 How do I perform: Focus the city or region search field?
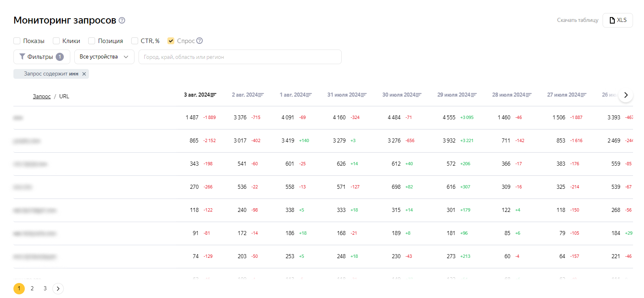(x=240, y=57)
